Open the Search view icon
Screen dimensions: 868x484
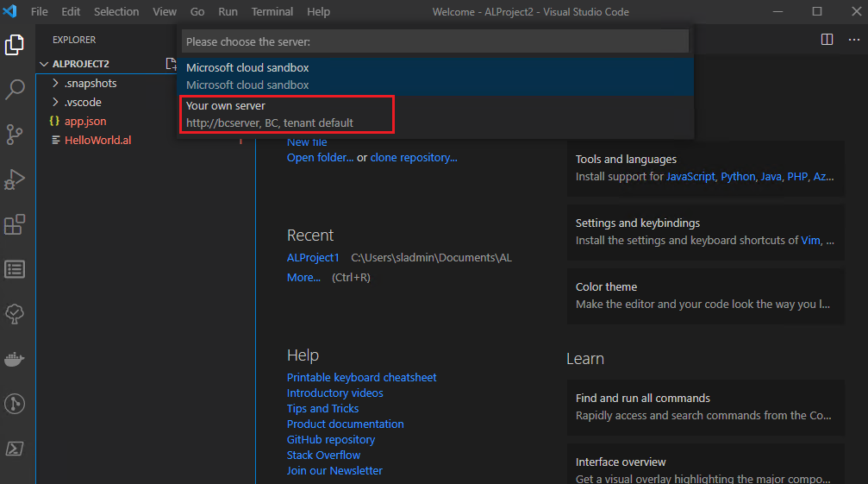click(15, 89)
